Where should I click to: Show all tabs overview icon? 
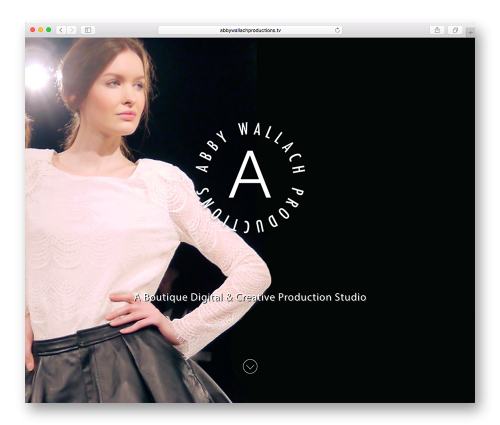(455, 30)
